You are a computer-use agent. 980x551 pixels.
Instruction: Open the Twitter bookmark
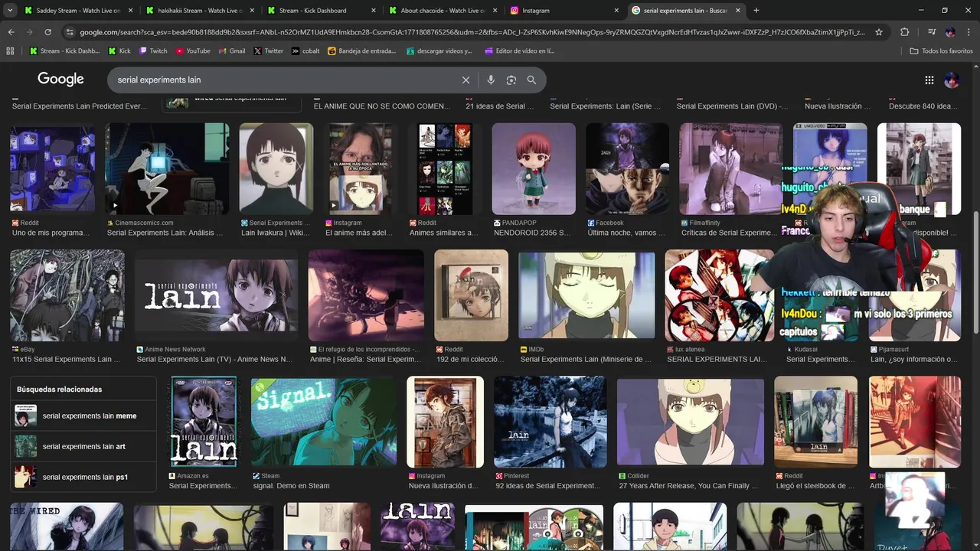coord(268,51)
